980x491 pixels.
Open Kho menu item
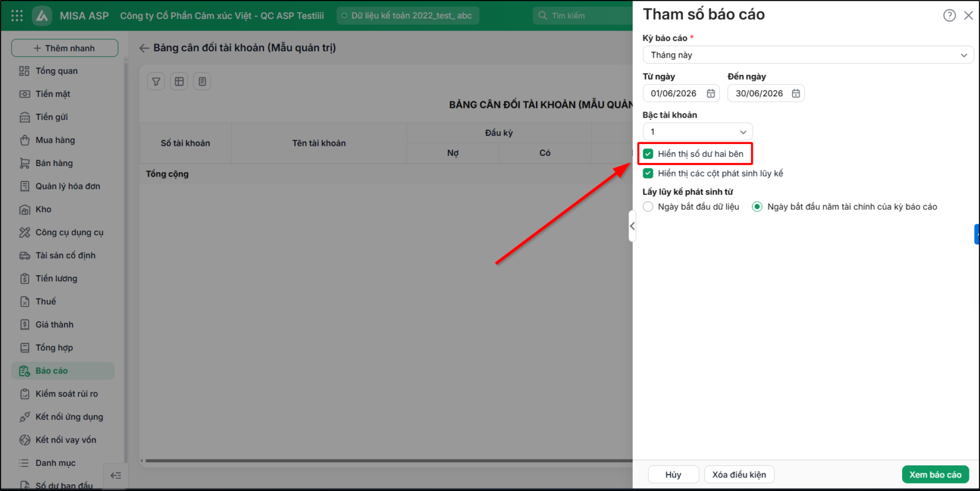click(x=63, y=210)
